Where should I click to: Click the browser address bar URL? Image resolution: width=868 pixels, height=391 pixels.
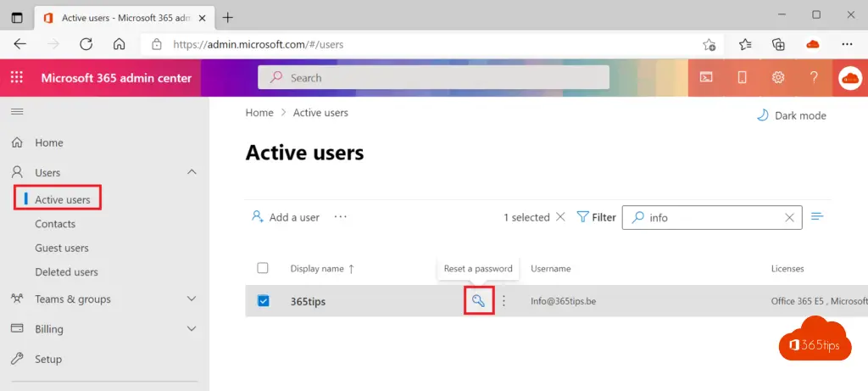tap(259, 44)
